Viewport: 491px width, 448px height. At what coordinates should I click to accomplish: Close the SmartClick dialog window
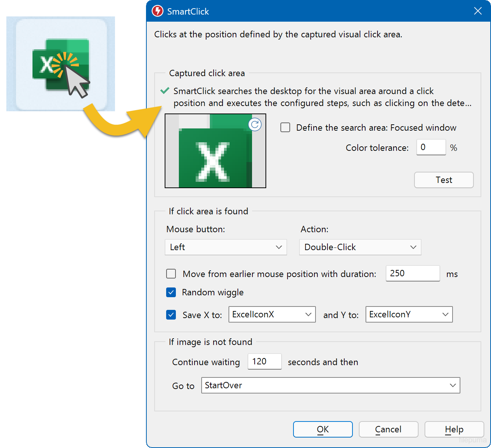[478, 11]
